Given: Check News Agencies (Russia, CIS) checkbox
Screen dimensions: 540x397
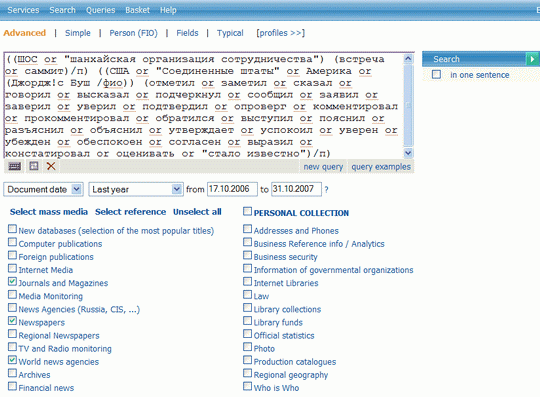Looking at the screenshot, I should [x=12, y=307].
